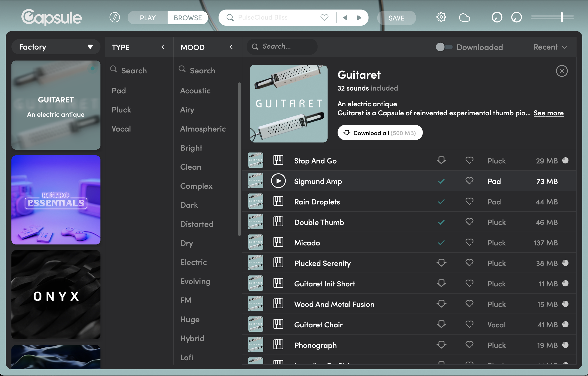Viewport: 588px width, 376px height.
Task: Switch to the PLAY tab
Action: 148,18
